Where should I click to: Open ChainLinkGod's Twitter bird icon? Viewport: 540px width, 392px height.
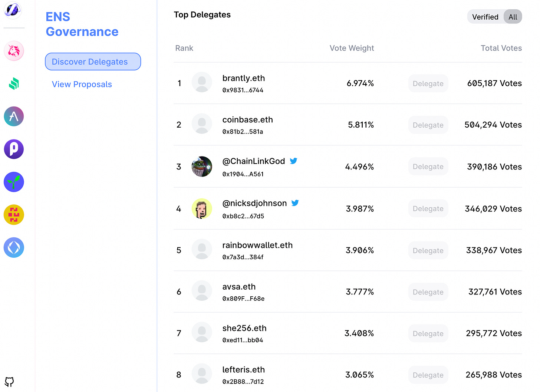click(x=293, y=161)
